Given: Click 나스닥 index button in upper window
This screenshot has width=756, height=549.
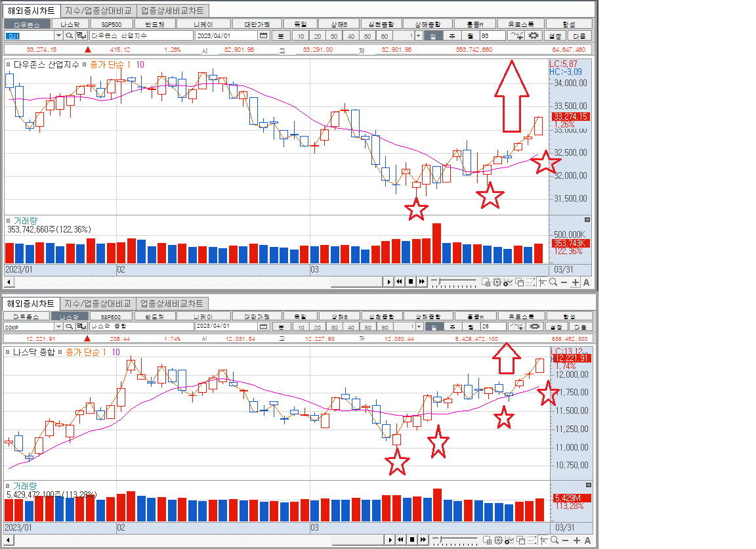Looking at the screenshot, I should tap(70, 24).
